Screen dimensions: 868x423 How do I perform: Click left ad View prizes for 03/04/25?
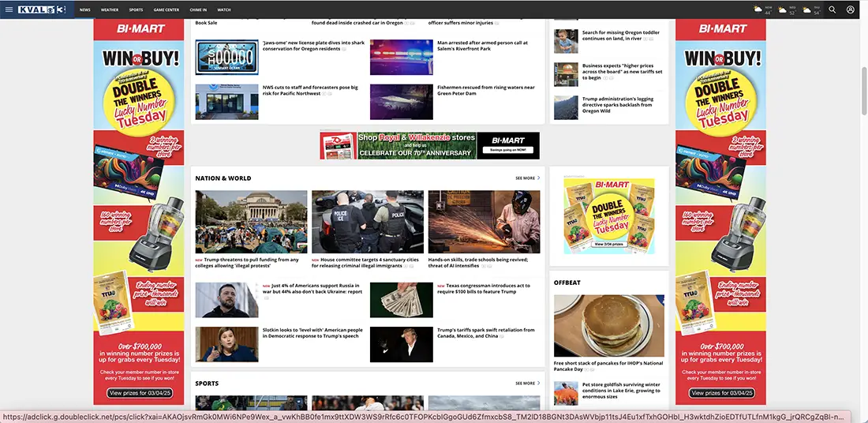point(140,393)
